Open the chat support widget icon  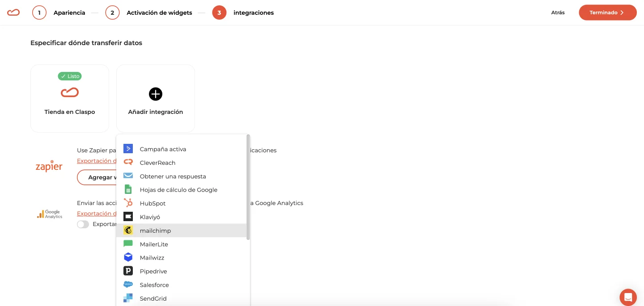[628, 297]
